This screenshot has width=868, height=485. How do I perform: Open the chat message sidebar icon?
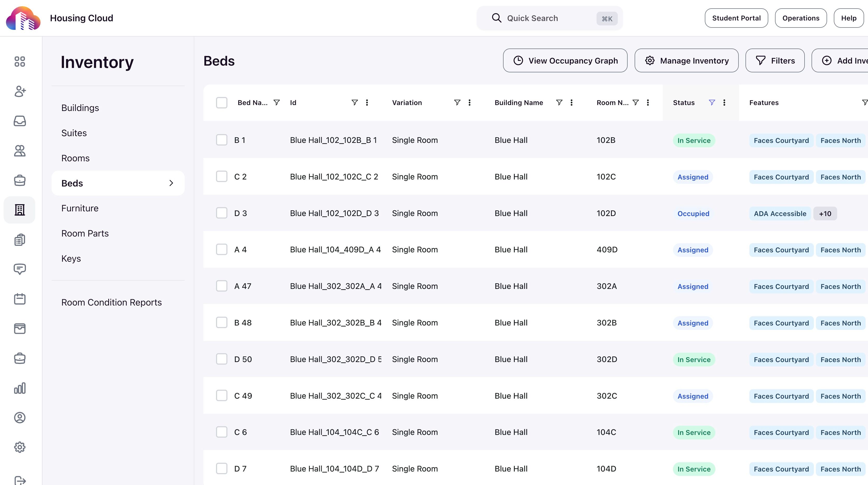[x=19, y=269]
